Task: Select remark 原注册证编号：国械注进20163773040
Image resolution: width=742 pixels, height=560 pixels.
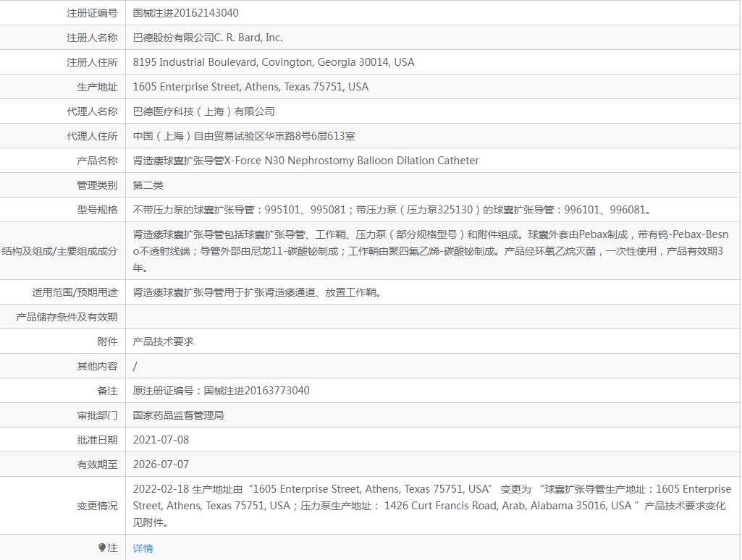Action: (221, 391)
